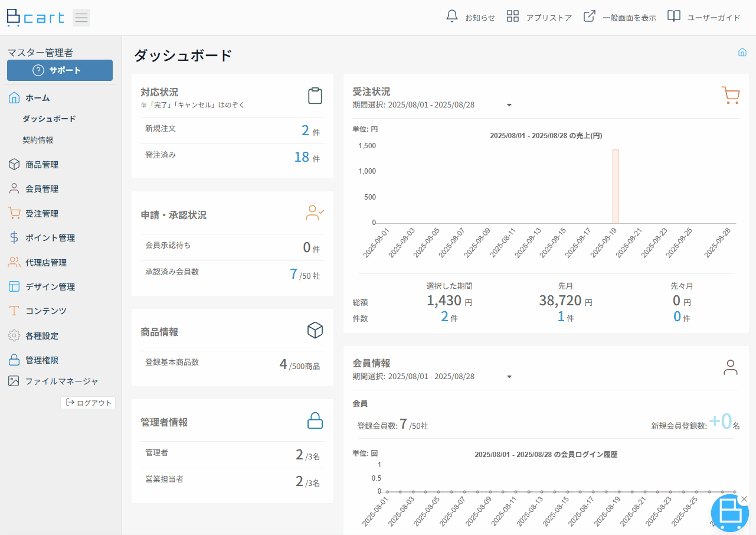Click the layout icon beside デザイン管理
Viewport: 756px width, 535px height.
tap(14, 286)
